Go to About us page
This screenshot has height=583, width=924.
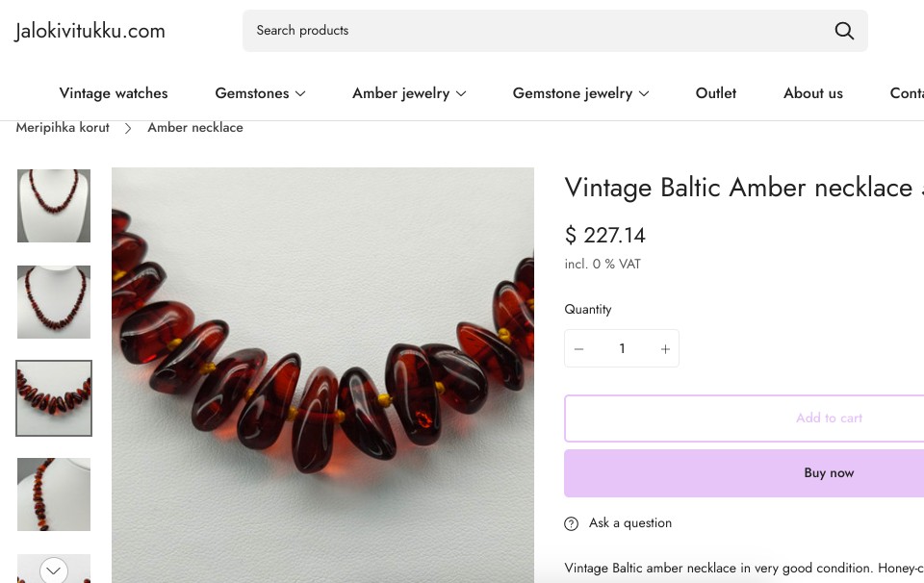coord(813,93)
